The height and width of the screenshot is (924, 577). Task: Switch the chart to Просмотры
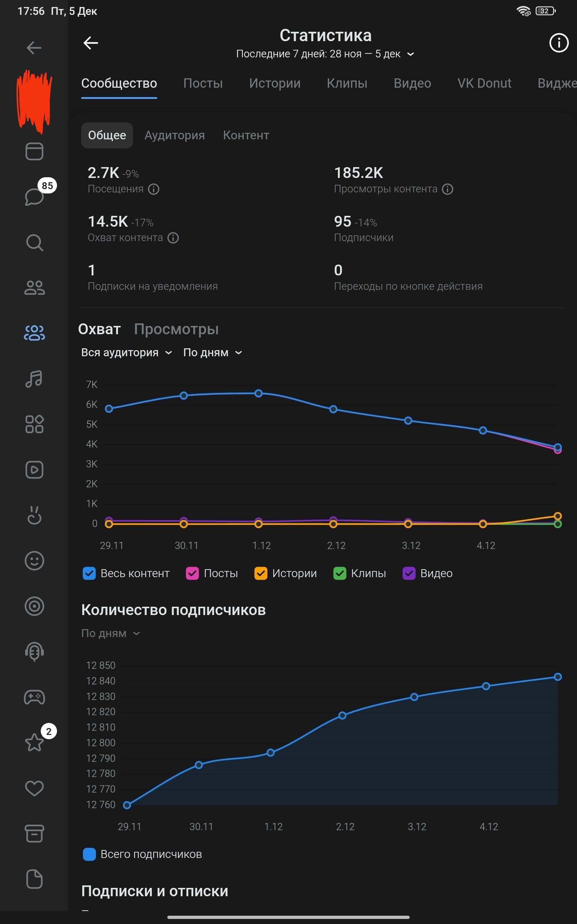click(176, 329)
